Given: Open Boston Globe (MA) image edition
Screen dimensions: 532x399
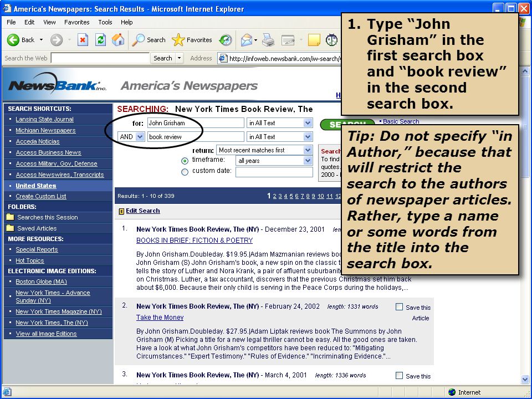Looking at the screenshot, I should click(41, 282).
